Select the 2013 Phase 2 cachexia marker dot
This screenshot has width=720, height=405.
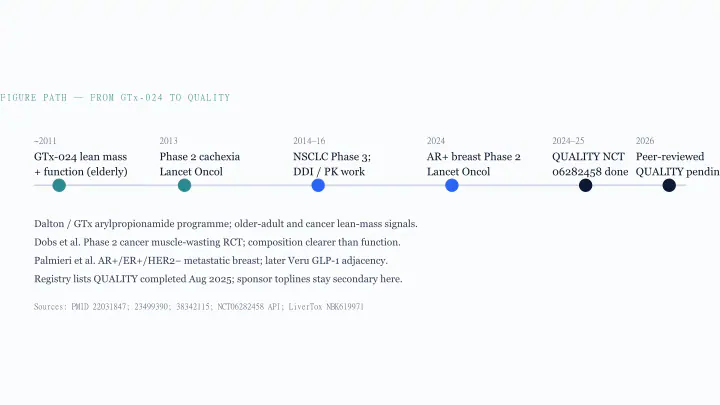click(184, 186)
